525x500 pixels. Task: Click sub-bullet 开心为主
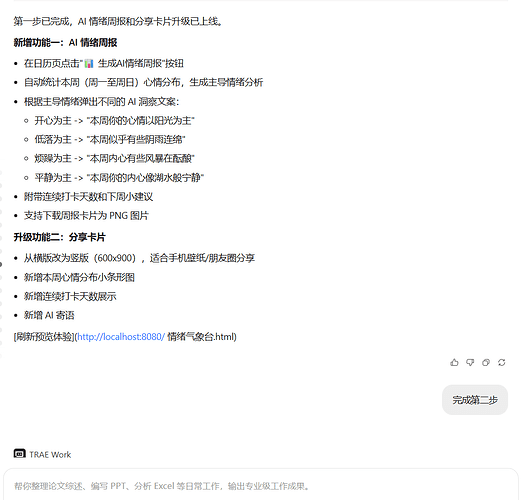(x=114, y=121)
